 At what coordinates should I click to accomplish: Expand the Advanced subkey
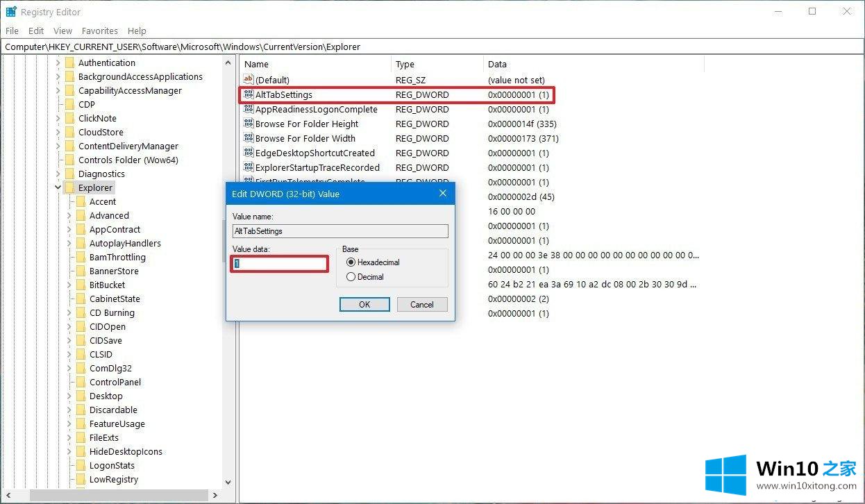tap(69, 215)
